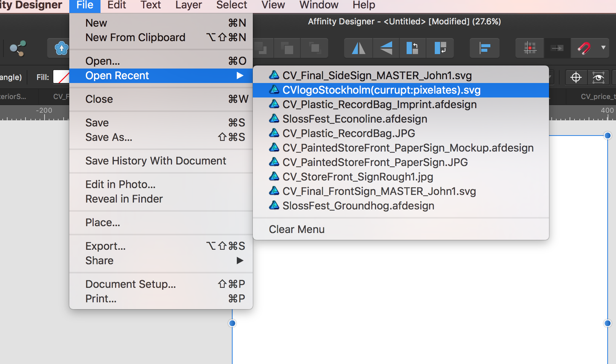616x364 pixels.
Task: Choose Save in File menu
Action: (x=161, y=123)
